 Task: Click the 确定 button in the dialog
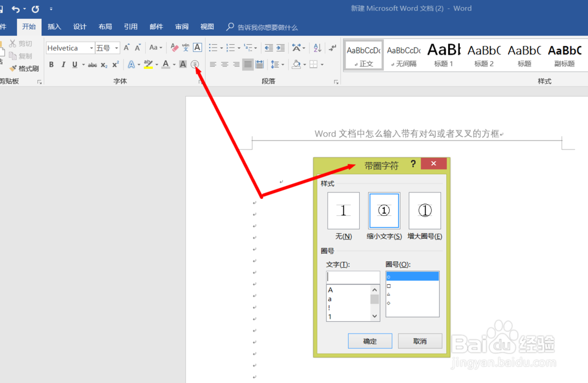coord(370,341)
